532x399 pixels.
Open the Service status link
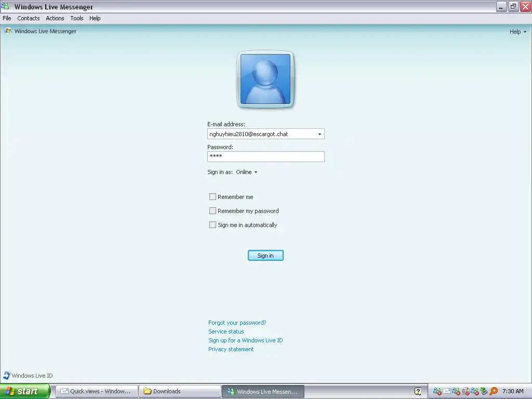[226, 331]
